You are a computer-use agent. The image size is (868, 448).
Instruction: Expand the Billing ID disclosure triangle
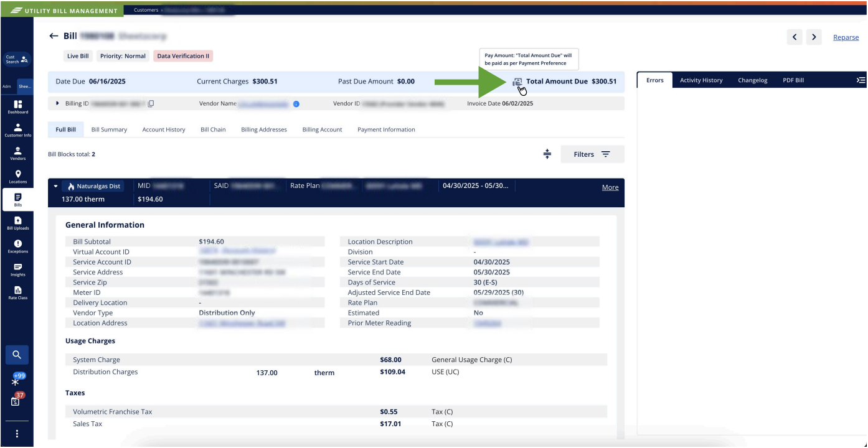click(x=58, y=103)
